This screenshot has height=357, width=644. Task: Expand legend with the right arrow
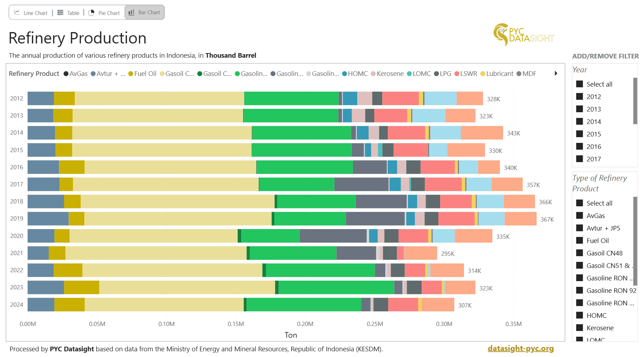coord(556,73)
